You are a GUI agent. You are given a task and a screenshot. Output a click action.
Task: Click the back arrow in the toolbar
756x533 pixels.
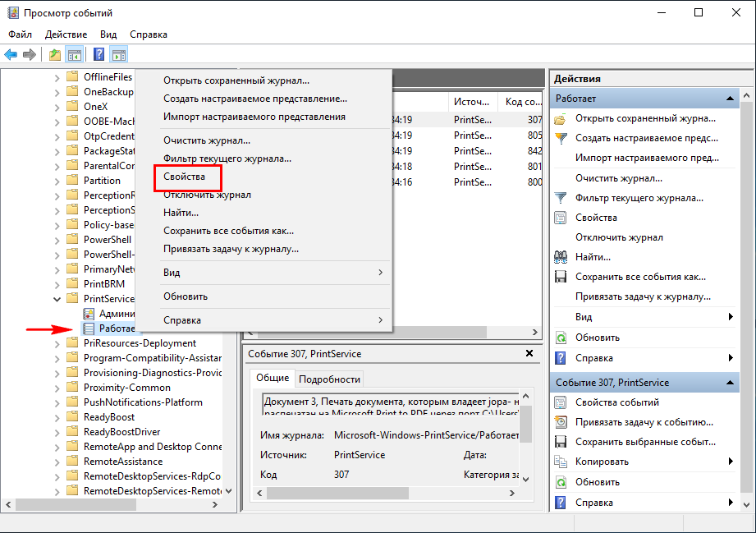click(11, 55)
